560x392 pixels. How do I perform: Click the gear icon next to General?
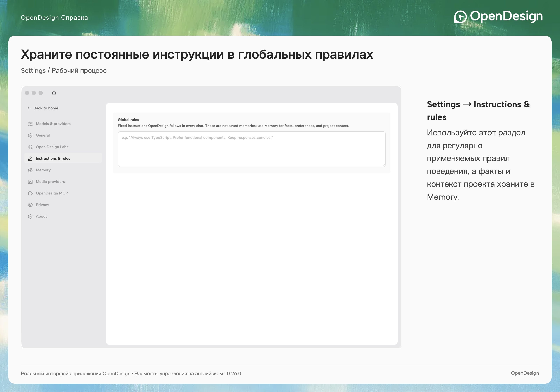click(x=30, y=135)
